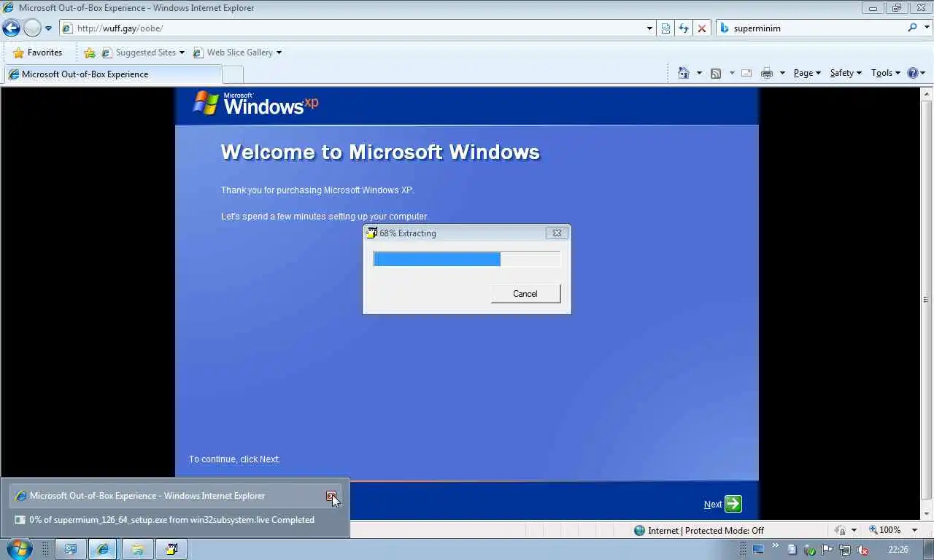Click the Print icon
The image size is (934, 560).
(767, 73)
